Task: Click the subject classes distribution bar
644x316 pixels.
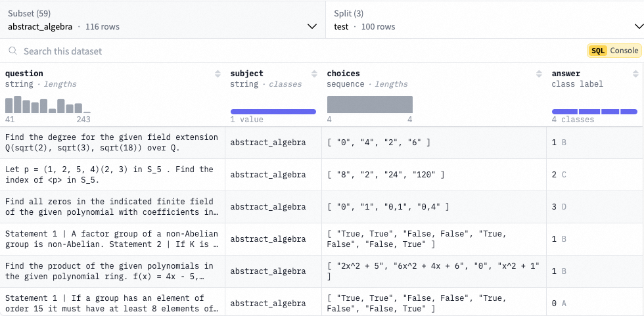Action: click(x=273, y=112)
